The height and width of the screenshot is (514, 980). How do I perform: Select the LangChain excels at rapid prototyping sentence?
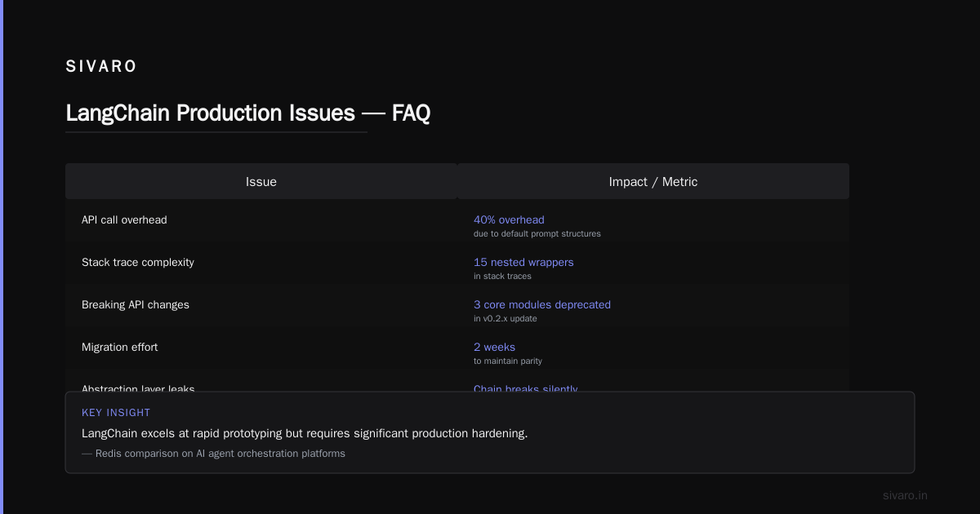click(305, 433)
